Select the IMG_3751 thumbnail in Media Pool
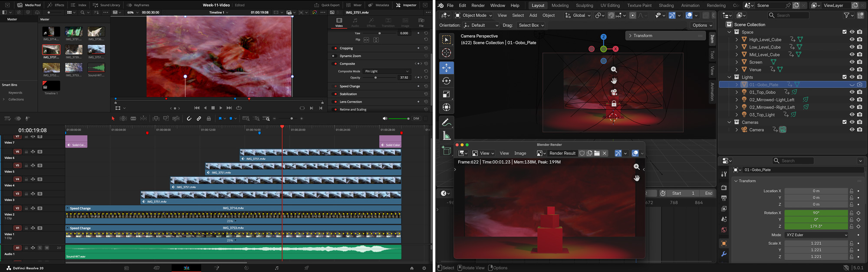Image resolution: width=868 pixels, height=272 pixels. point(96,50)
